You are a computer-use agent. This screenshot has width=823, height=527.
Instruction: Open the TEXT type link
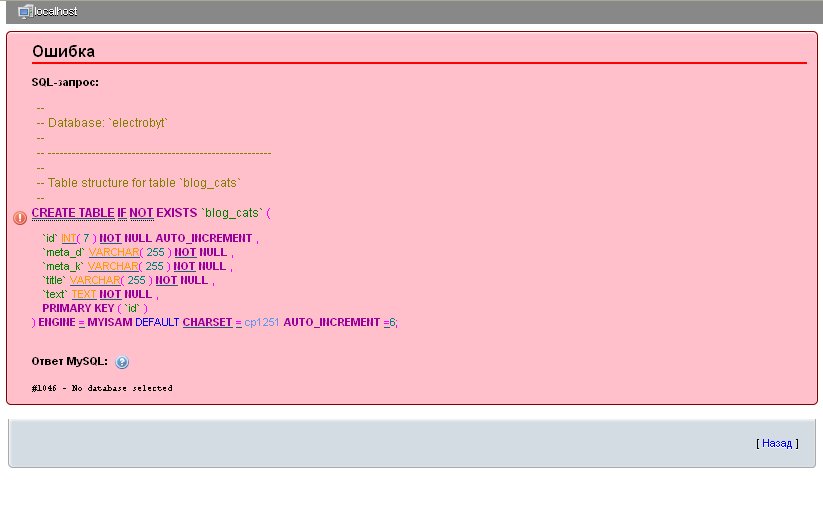[x=84, y=294]
